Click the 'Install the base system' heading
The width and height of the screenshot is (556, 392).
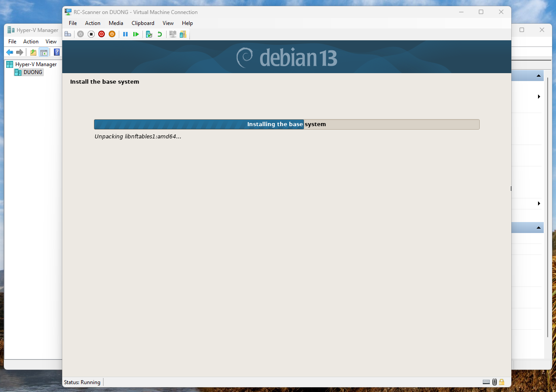(x=104, y=82)
